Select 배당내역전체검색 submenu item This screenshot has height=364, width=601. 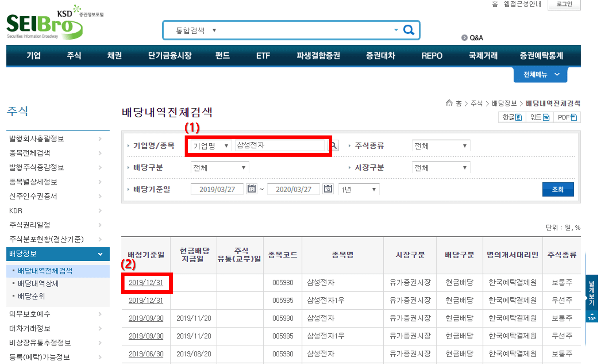tap(45, 271)
